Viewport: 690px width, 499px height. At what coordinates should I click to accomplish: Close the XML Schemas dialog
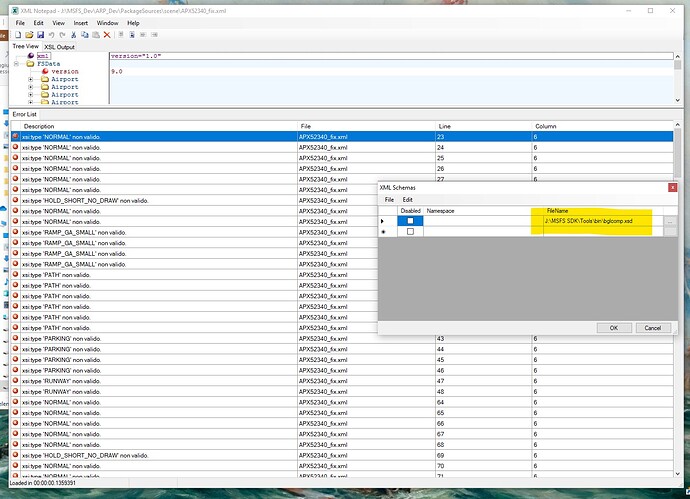tap(672, 187)
